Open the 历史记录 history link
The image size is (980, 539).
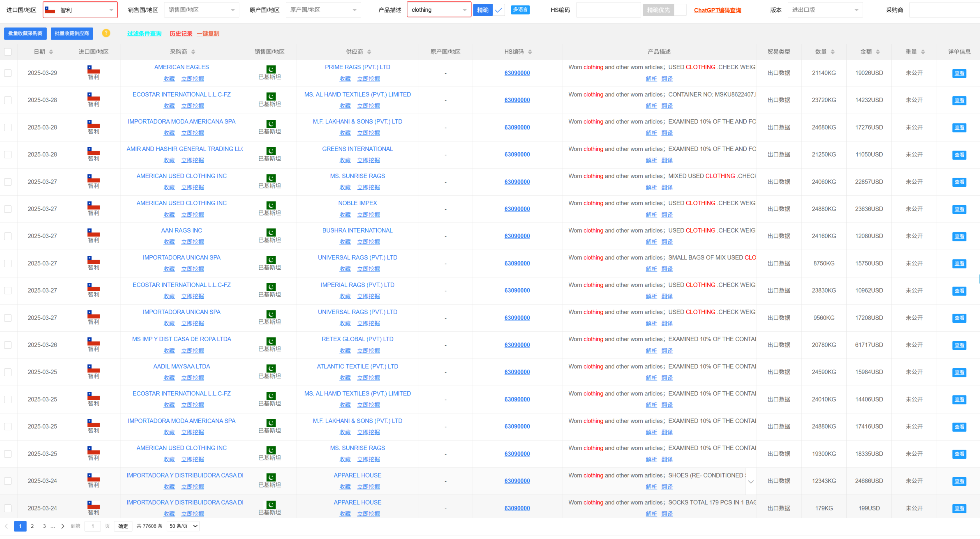tap(181, 33)
